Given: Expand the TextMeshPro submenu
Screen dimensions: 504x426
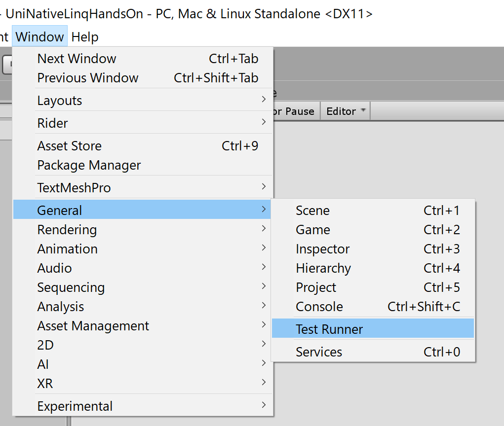Looking at the screenshot, I should point(74,188).
